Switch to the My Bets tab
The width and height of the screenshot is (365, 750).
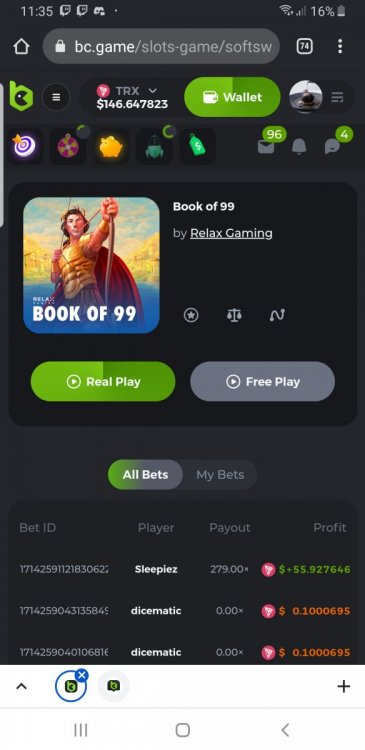(x=220, y=474)
